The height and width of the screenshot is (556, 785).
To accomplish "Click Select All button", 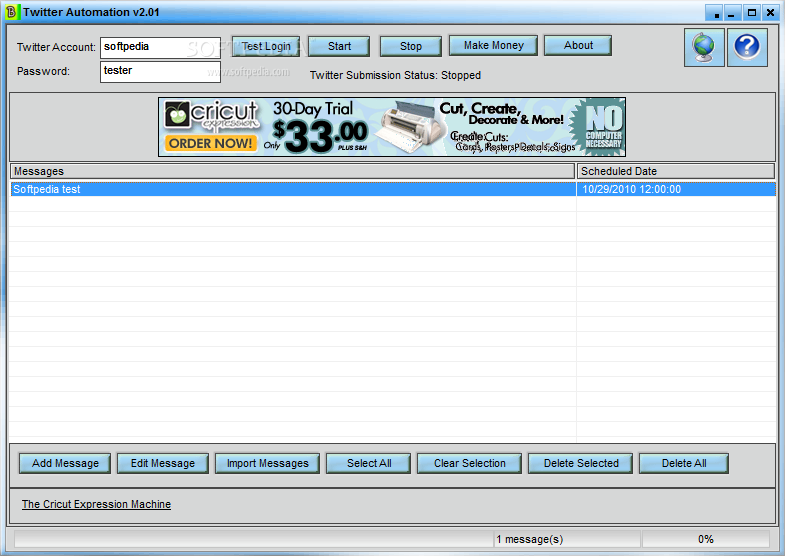I will pos(368,463).
